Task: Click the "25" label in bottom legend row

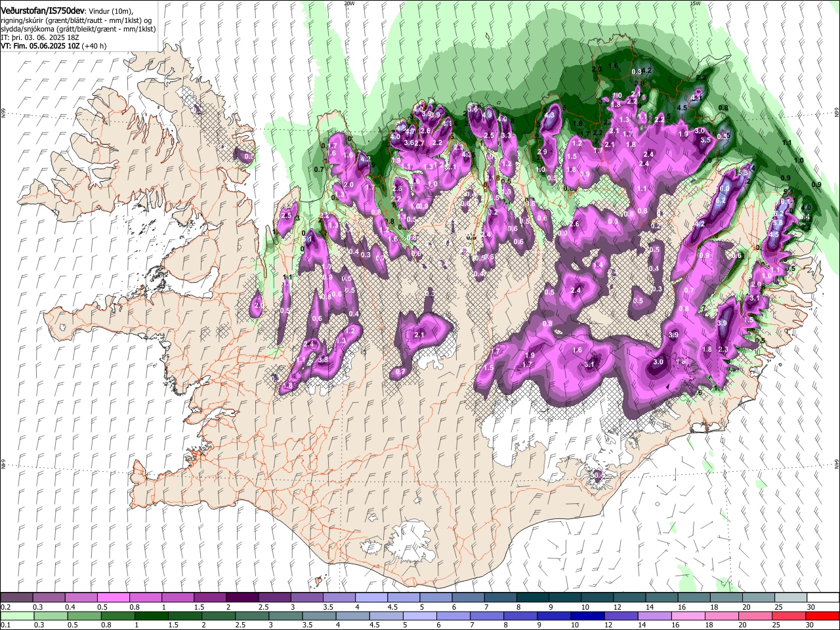Action: point(778,625)
